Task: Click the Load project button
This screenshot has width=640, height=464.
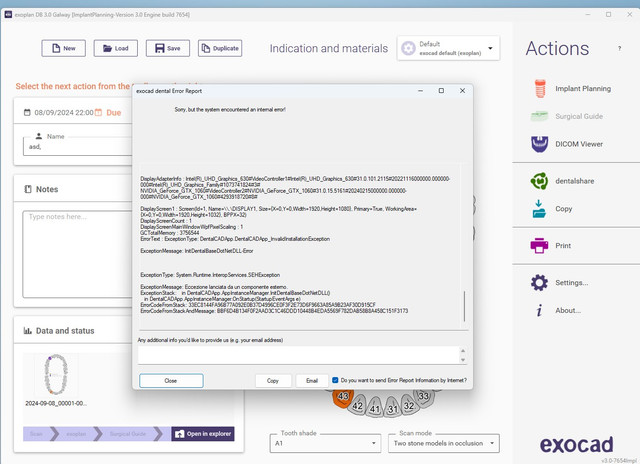Action: point(116,48)
